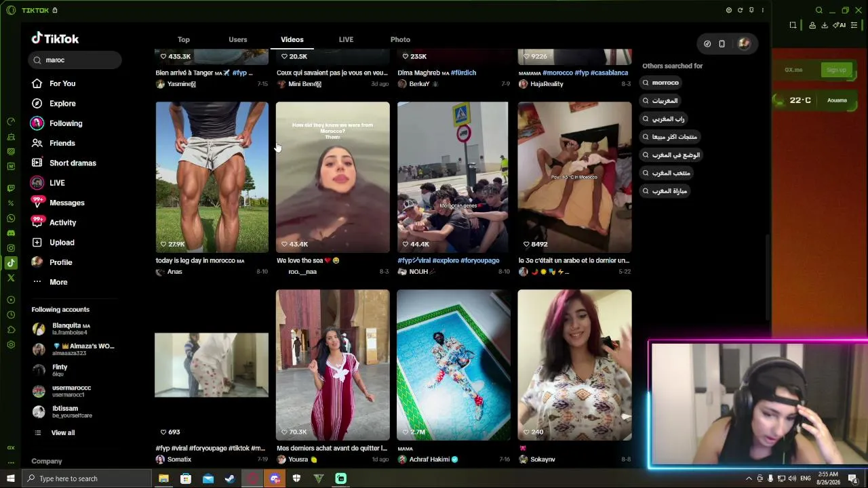Reload the TikTok sidebar panel

[x=740, y=10]
